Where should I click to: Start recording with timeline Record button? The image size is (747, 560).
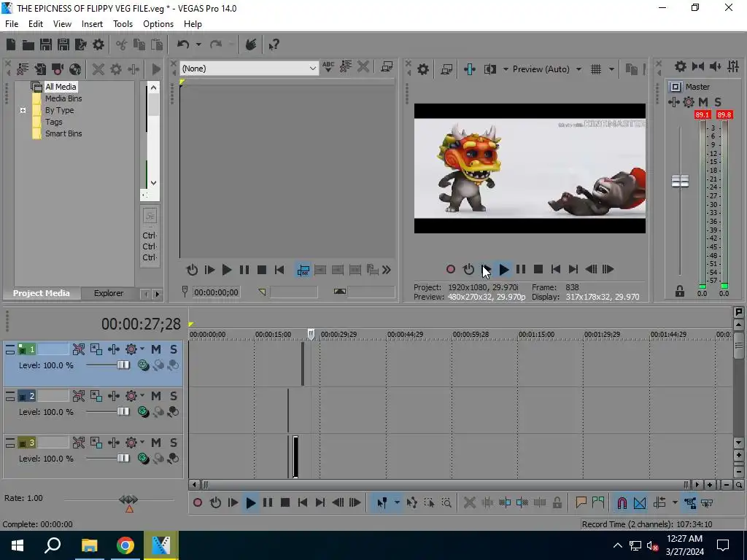[x=198, y=503]
